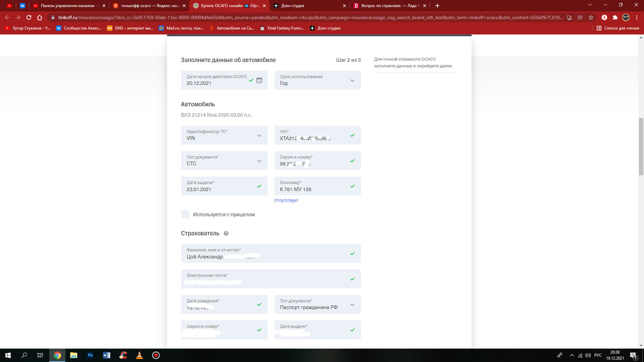Show hidden system tray icons
644x362 pixels.
coord(572,355)
